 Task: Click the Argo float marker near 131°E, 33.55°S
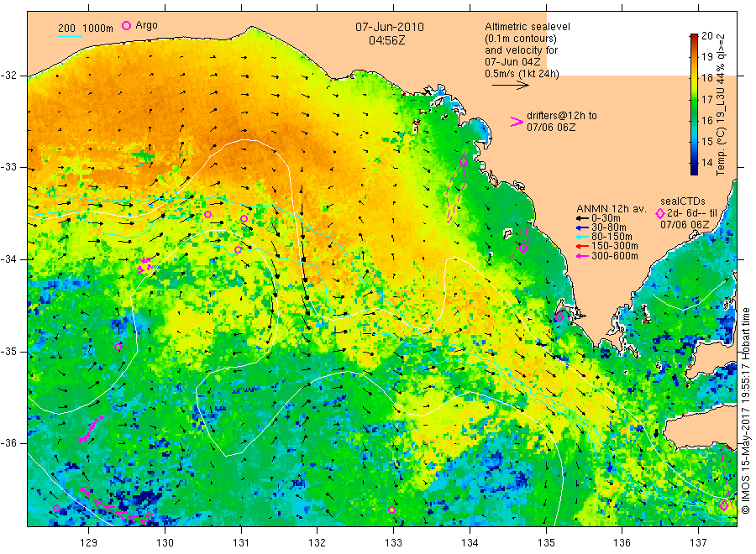tap(244, 219)
